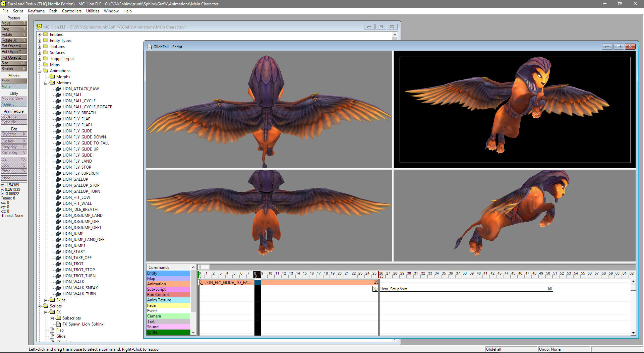Collapse the Motions folder
This screenshot has height=353, width=644.
click(46, 82)
